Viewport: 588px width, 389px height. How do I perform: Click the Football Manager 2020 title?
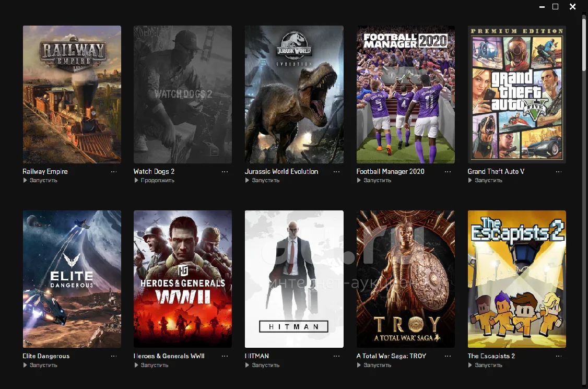[391, 171]
